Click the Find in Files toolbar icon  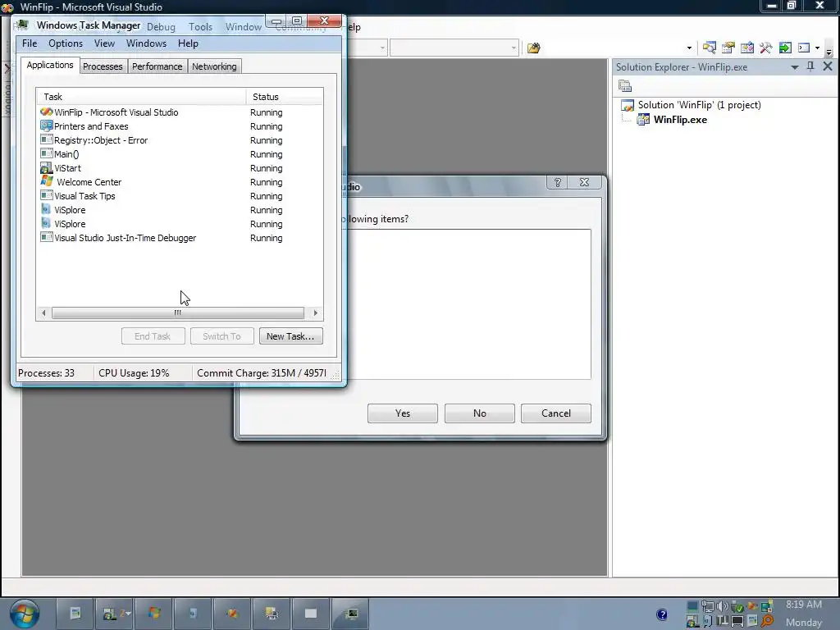(533, 48)
